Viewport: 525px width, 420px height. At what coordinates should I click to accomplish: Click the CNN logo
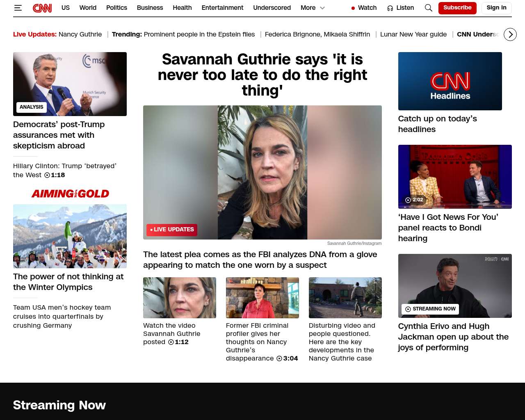42,8
